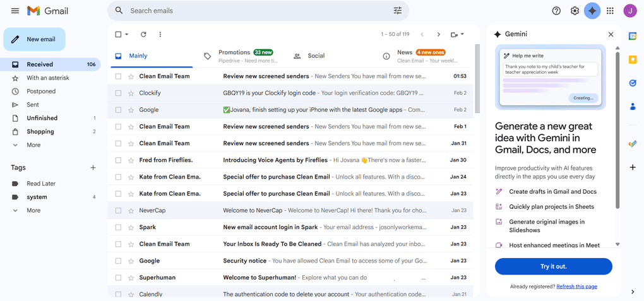Open Google Tasks in side panel
This screenshot has height=301, width=644.
point(633,83)
